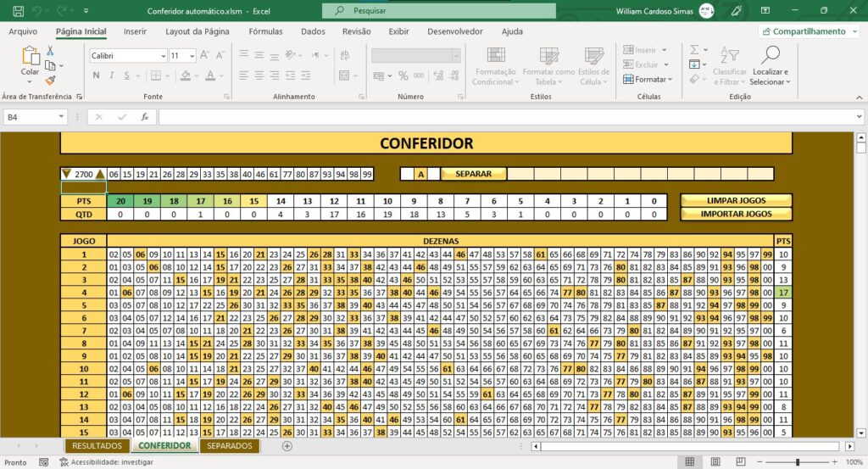Click up triangle beside 2700
868x469 pixels.
tap(100, 174)
